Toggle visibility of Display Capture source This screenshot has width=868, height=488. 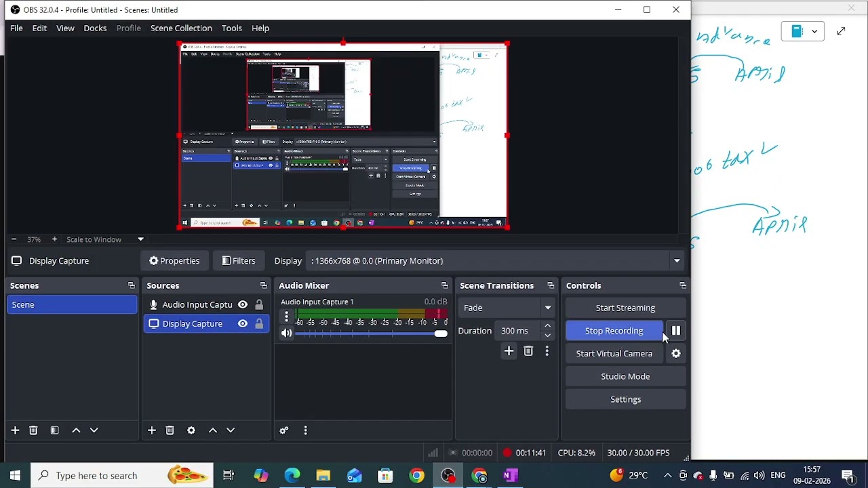point(243,324)
